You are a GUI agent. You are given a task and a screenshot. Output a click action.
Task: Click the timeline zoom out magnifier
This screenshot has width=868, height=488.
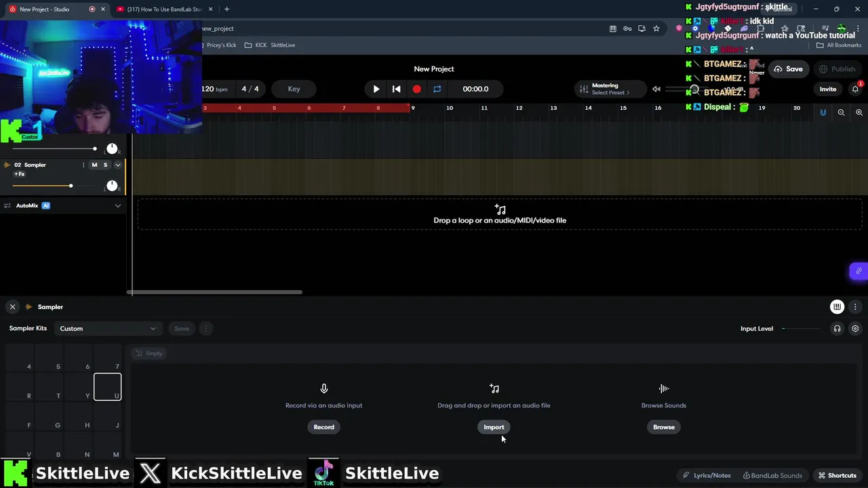(841, 113)
